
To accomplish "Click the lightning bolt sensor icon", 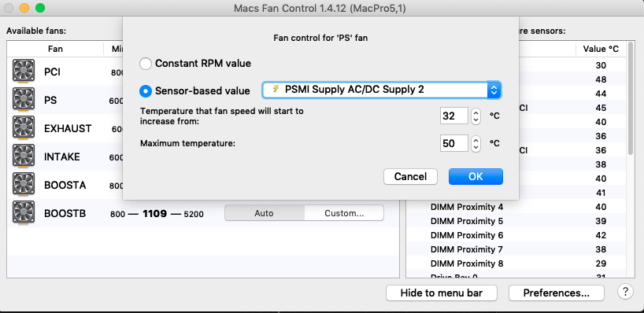I will point(276,89).
